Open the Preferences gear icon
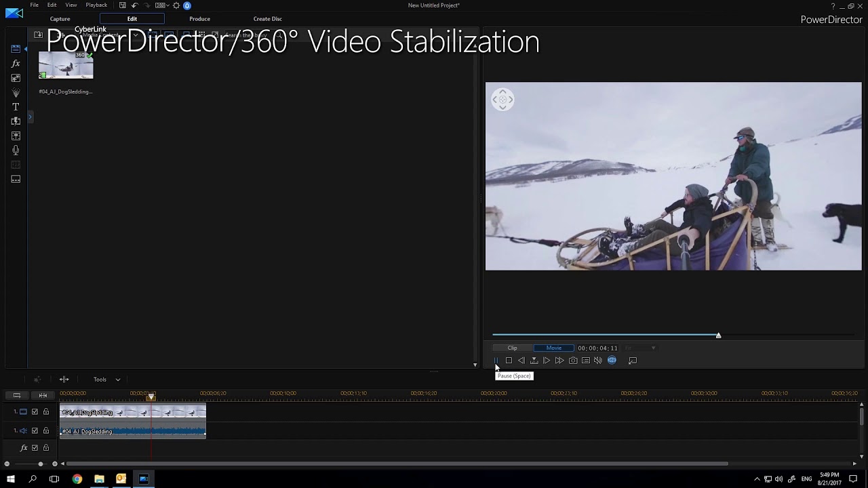 [176, 5]
